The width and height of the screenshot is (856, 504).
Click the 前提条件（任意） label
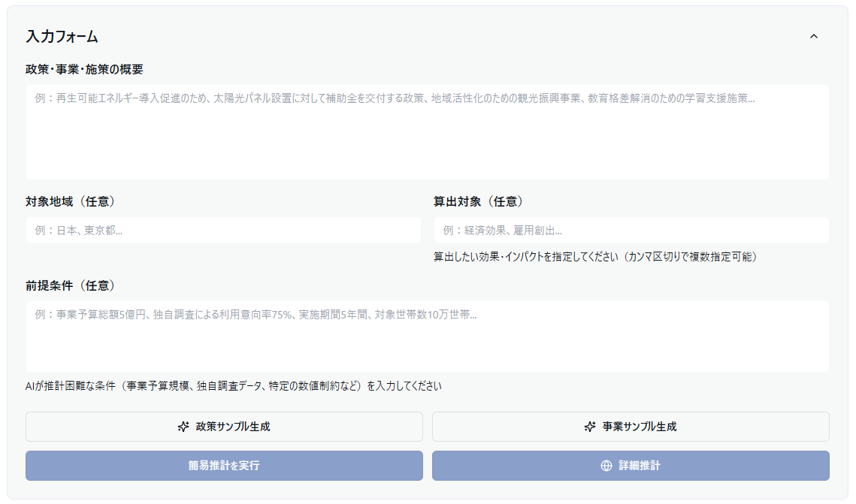(70, 285)
